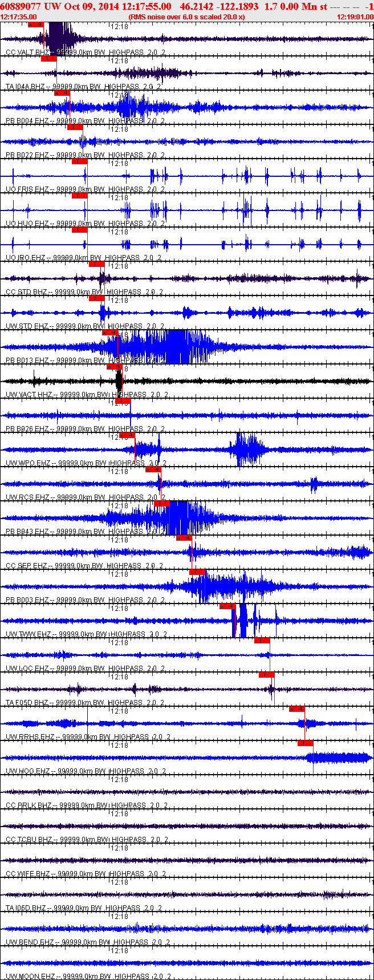Select the CC STD BHZ station label

27,292
